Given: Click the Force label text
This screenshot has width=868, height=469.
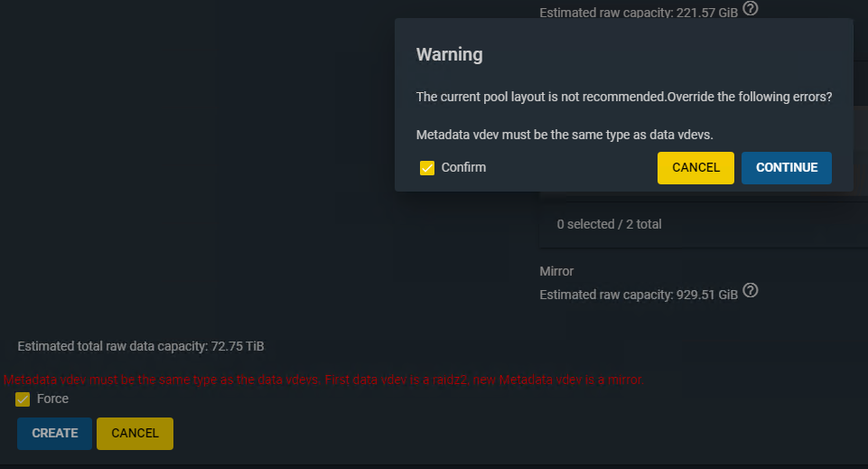Looking at the screenshot, I should pos(52,399).
